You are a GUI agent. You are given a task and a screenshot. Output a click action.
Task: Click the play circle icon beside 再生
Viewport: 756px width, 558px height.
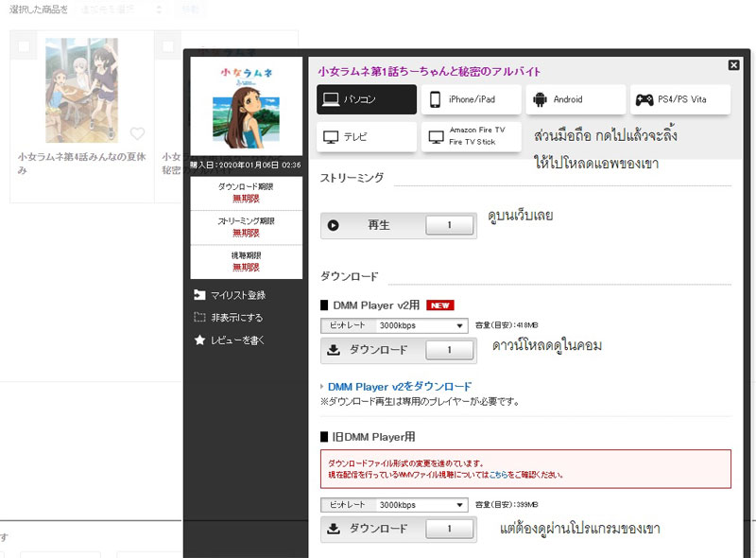[334, 225]
